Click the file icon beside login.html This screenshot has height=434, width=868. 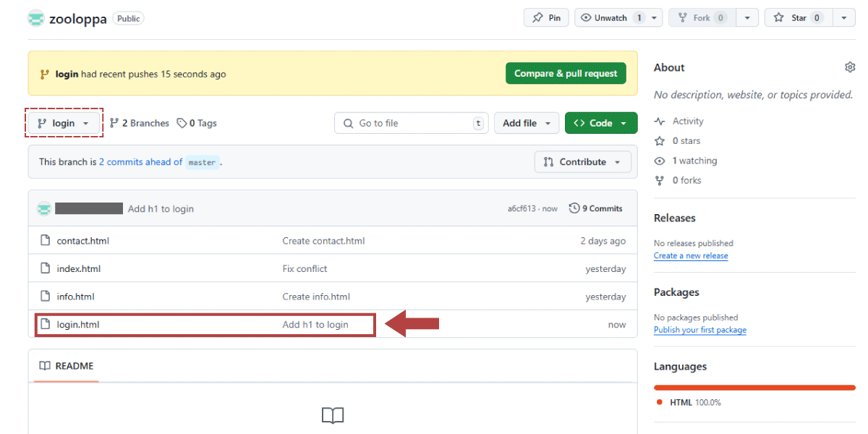pos(45,325)
